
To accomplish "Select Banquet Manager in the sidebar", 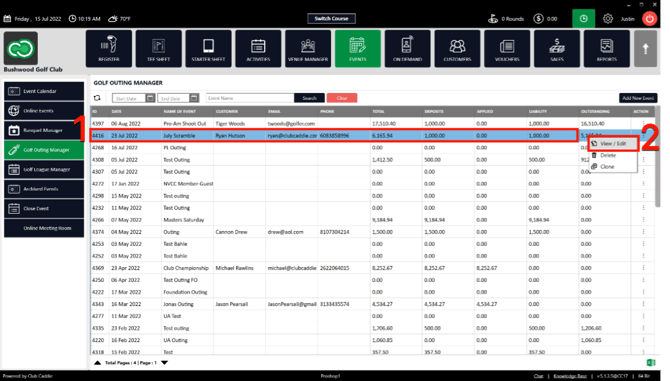I will click(x=44, y=130).
